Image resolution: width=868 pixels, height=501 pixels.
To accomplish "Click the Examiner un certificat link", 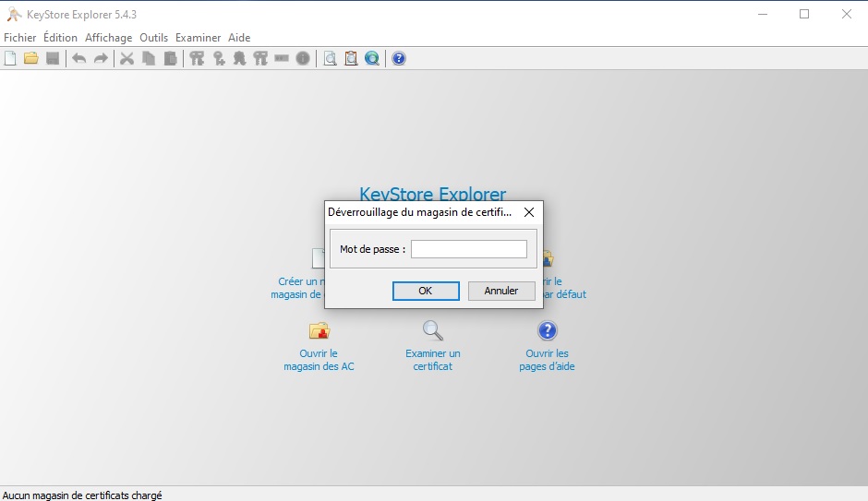I will tap(433, 360).
